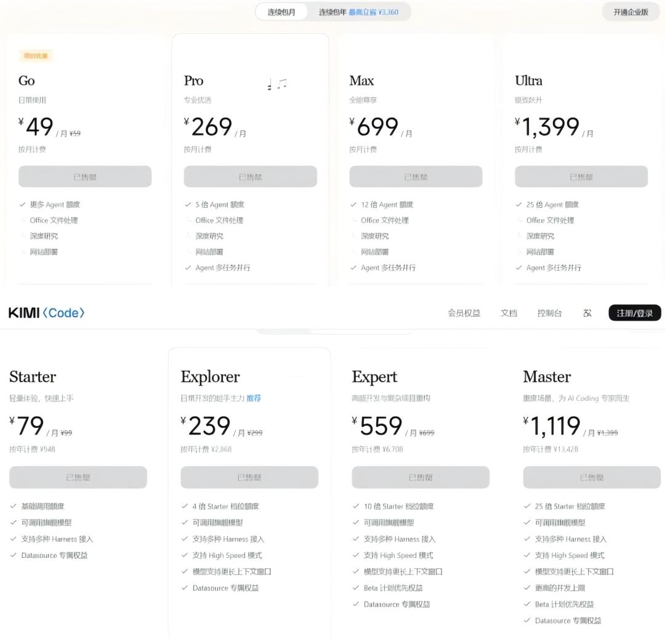The width and height of the screenshot is (665, 644).
Task: Click the sold-out button under Master ¥1,119 plan
Action: 592,477
